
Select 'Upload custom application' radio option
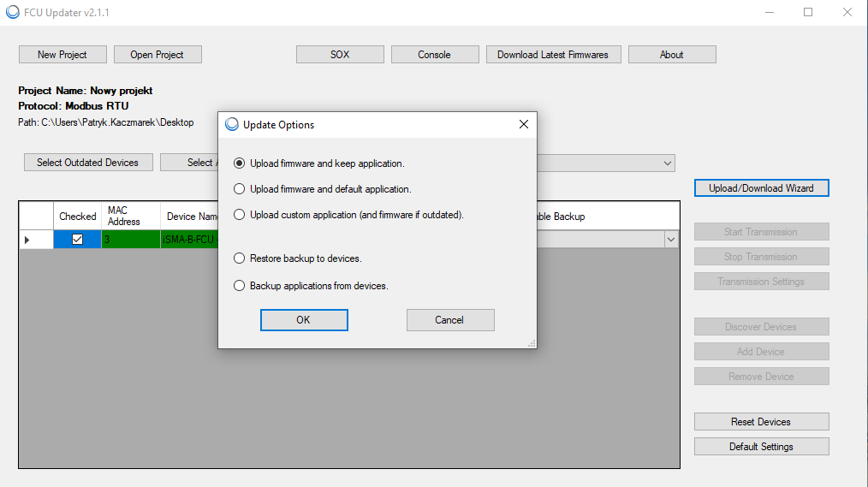click(x=240, y=215)
